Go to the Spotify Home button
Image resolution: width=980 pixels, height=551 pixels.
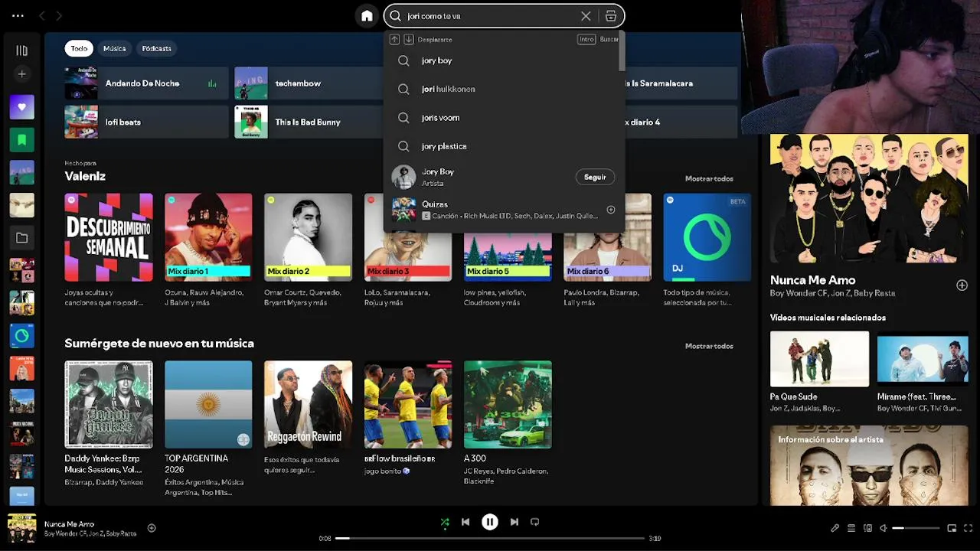point(367,15)
